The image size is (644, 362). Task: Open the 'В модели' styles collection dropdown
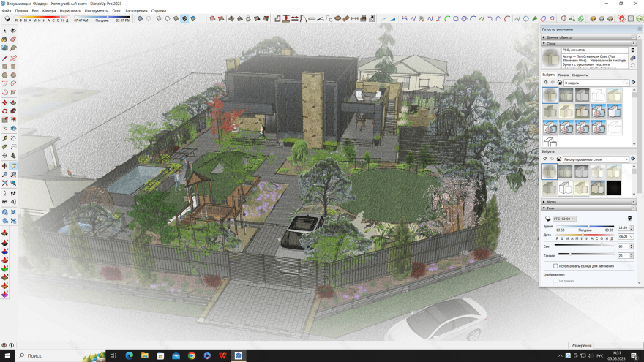click(596, 83)
